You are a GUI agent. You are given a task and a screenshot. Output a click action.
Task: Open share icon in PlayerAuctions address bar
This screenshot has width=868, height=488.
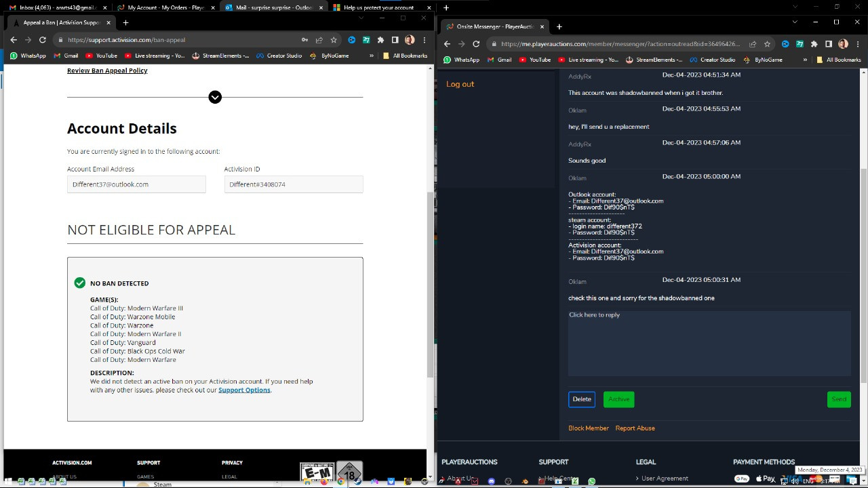753,44
